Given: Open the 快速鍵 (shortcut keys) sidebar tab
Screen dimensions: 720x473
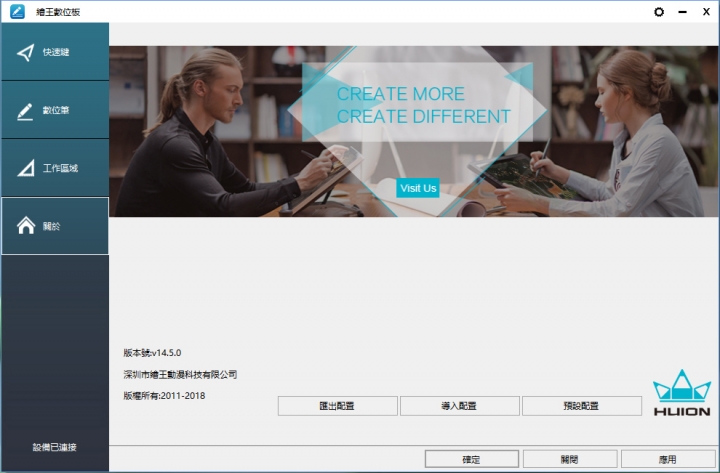Looking at the screenshot, I should (x=55, y=52).
